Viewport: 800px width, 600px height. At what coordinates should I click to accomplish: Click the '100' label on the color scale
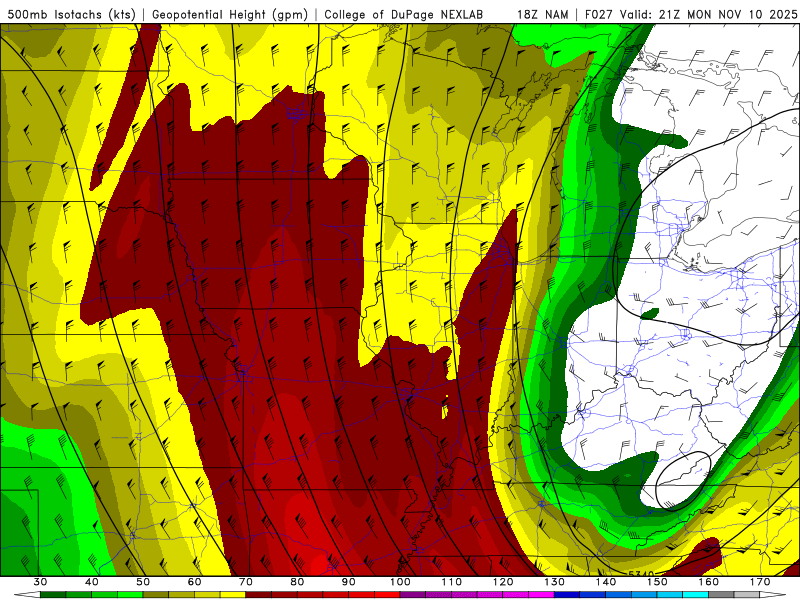[400, 582]
